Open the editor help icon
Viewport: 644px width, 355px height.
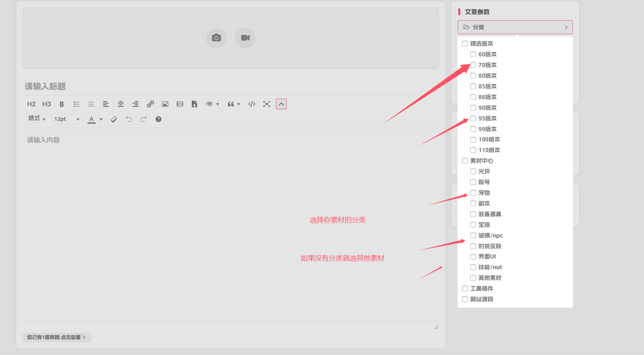(x=159, y=119)
